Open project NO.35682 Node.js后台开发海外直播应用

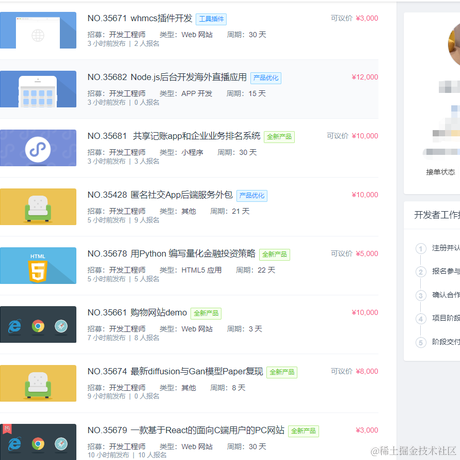[x=167, y=77]
